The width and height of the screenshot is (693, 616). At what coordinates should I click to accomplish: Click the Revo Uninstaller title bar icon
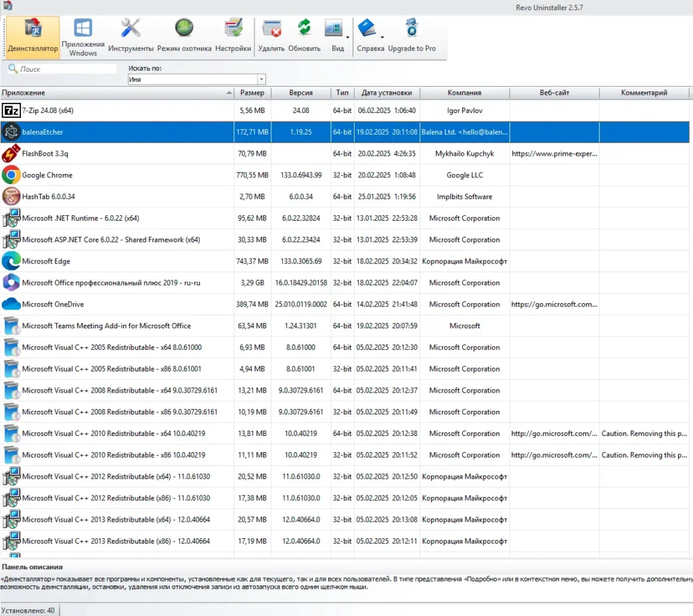click(x=7, y=5)
